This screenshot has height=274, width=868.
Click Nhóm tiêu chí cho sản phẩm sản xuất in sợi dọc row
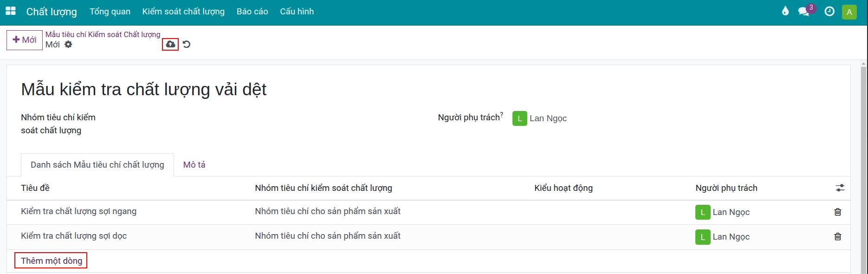click(328, 236)
